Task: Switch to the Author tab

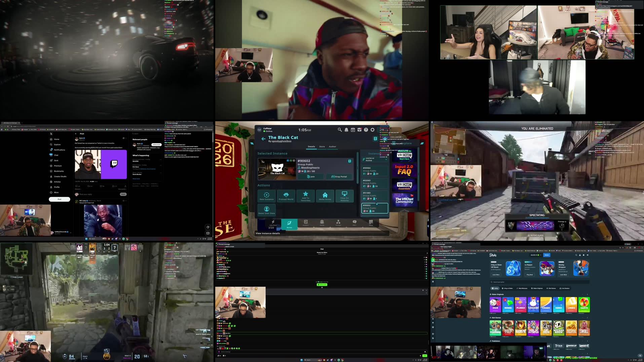Action: tap(333, 147)
